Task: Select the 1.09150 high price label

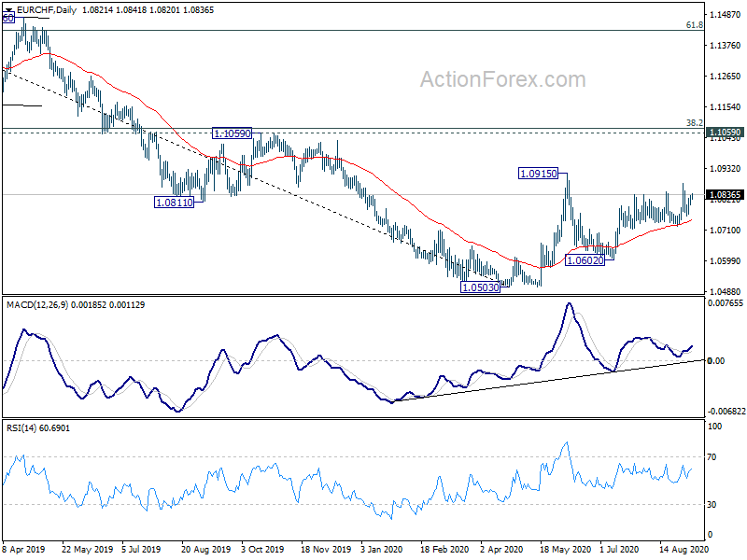Action: (538, 174)
